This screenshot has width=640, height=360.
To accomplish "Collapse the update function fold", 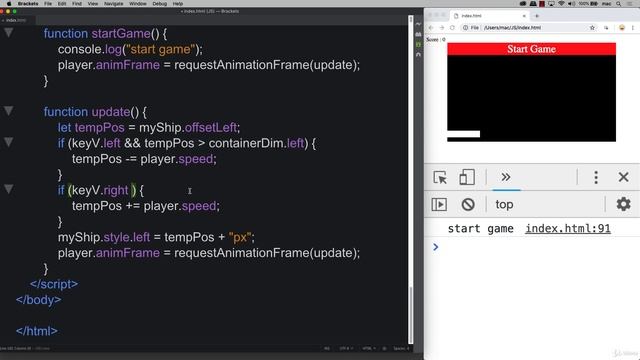I will point(9,111).
